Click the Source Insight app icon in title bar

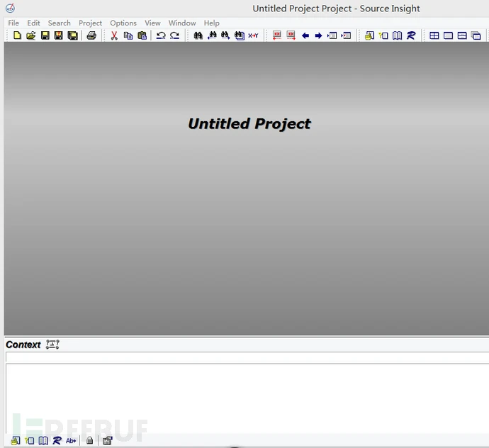(x=10, y=8)
